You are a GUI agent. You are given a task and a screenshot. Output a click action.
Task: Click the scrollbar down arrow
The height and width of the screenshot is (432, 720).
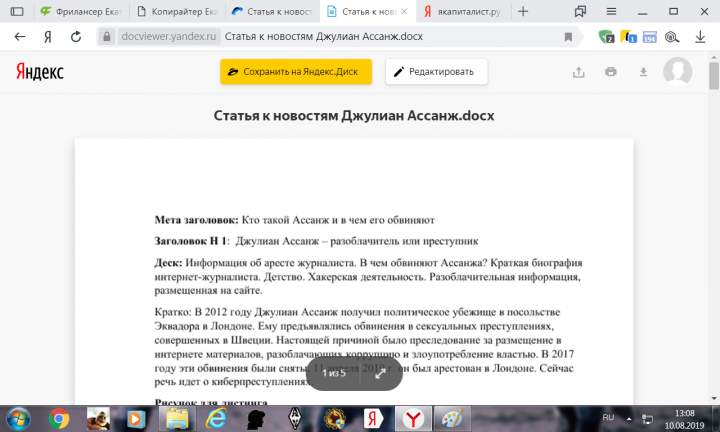(714, 398)
